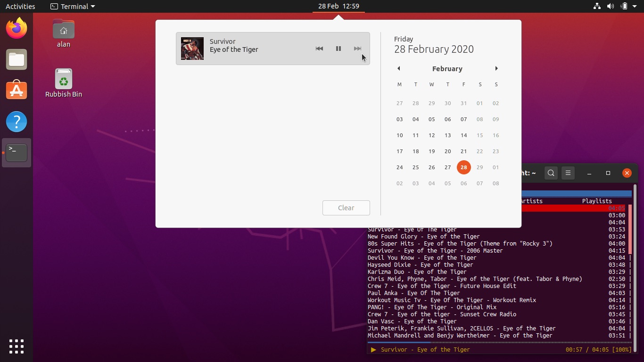
Task: Switch to the Playlists tab in the player
Action: click(596, 201)
